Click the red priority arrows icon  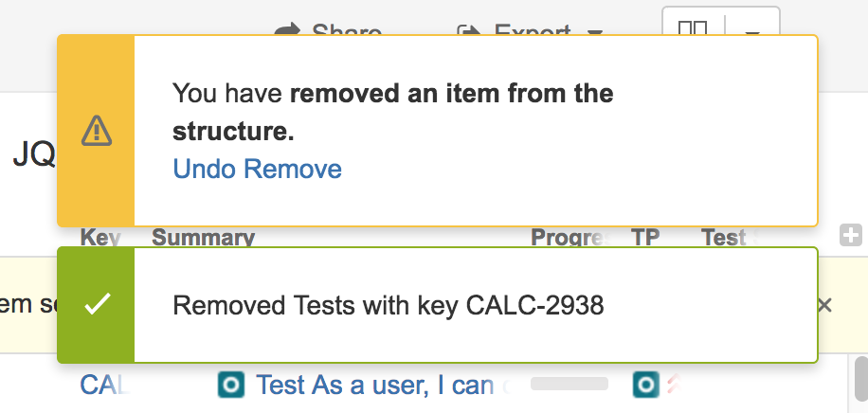[673, 385]
